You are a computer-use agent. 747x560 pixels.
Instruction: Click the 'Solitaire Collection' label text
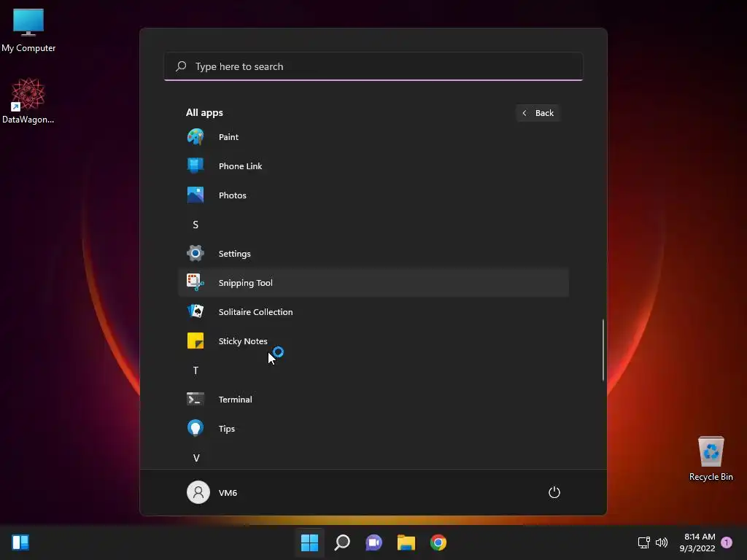coord(256,312)
